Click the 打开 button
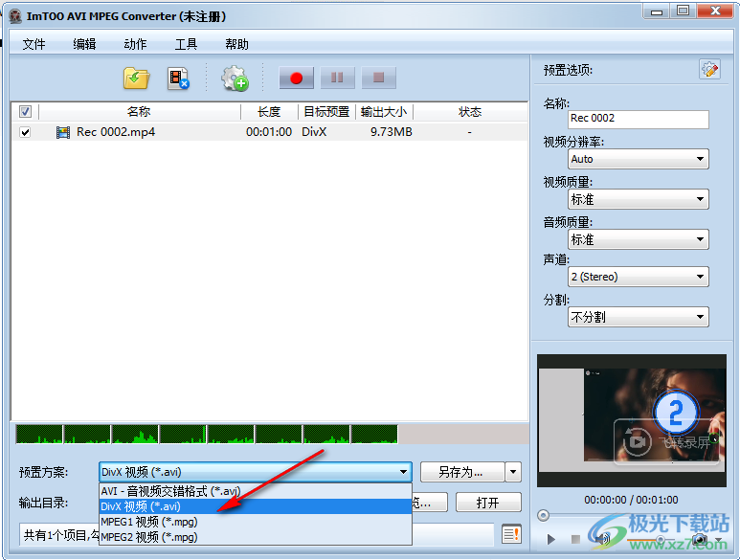The image size is (740, 560). (488, 503)
